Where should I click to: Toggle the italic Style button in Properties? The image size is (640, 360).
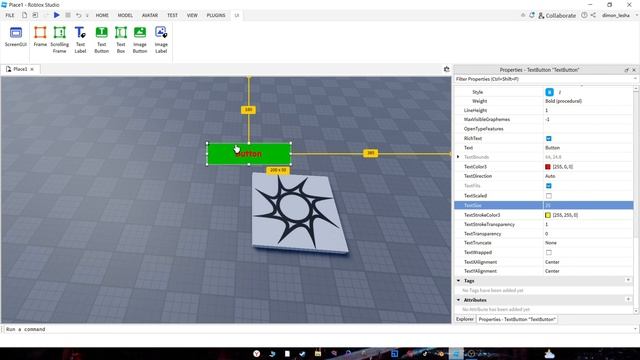(x=560, y=92)
